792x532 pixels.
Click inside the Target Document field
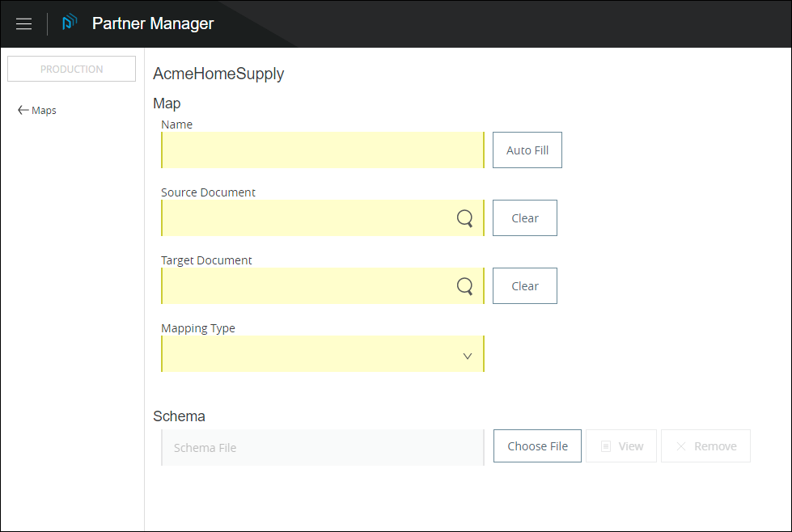pyautogui.click(x=307, y=286)
